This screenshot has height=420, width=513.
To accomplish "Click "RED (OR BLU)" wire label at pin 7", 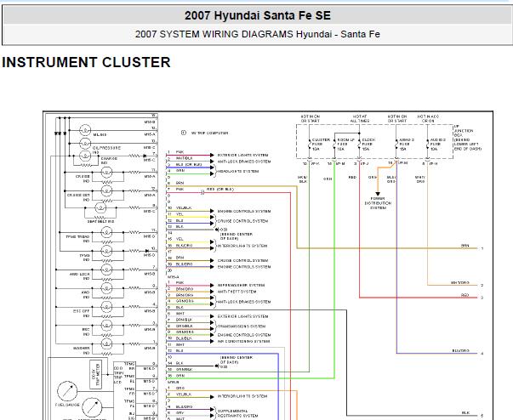I will tap(220, 190).
